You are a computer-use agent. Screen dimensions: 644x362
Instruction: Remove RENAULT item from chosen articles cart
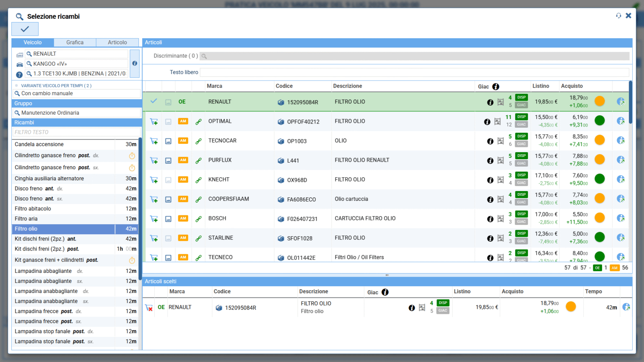point(149,308)
